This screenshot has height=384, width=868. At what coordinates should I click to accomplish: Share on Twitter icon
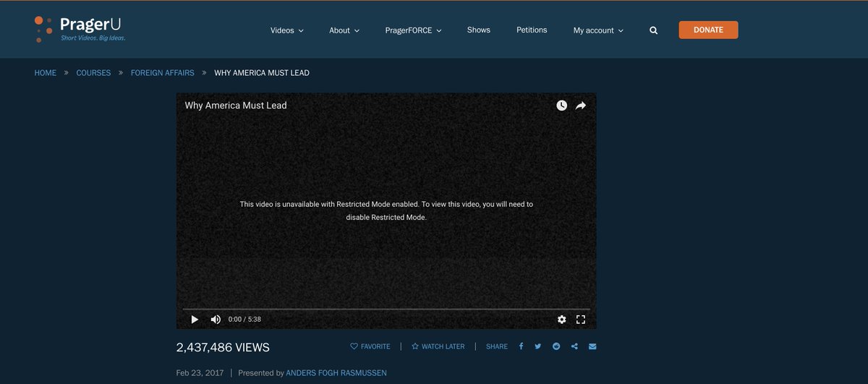pyautogui.click(x=538, y=346)
